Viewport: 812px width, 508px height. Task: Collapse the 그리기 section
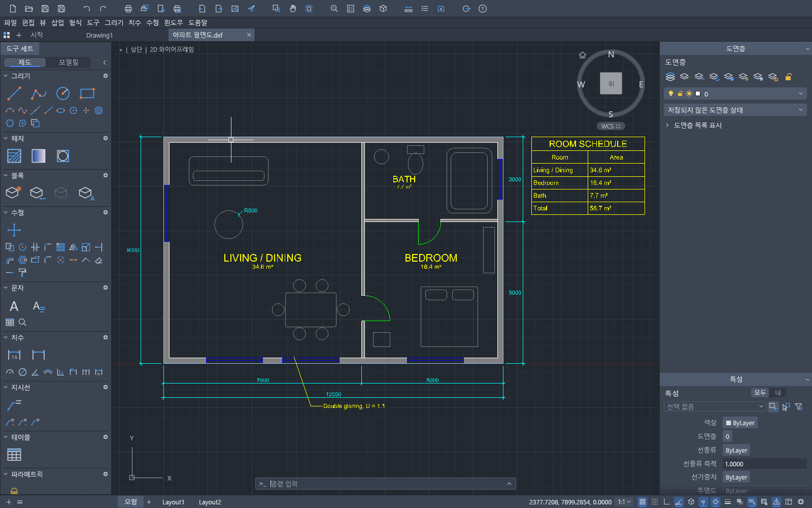pos(6,76)
